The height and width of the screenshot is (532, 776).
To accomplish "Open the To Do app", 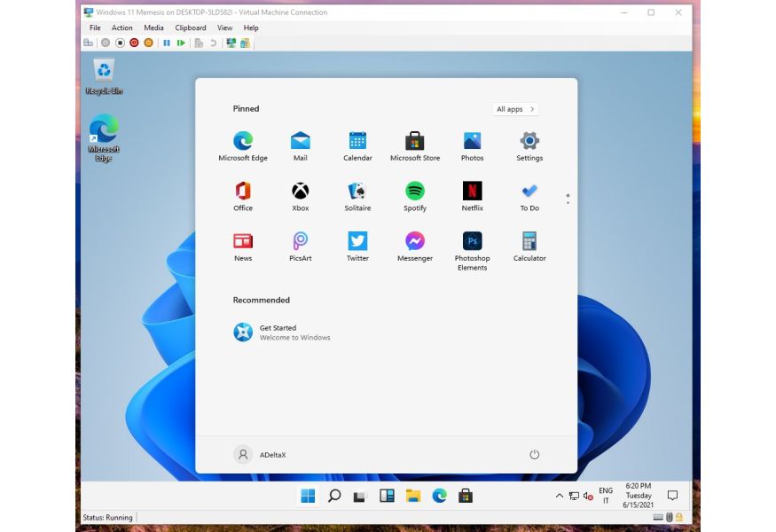I will tap(529, 197).
